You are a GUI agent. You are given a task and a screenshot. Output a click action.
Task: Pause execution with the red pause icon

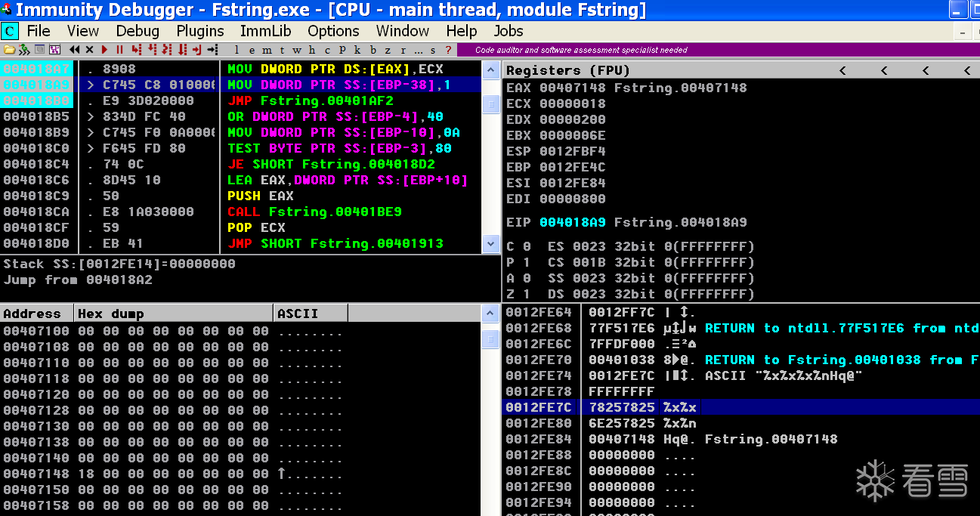pos(119,50)
